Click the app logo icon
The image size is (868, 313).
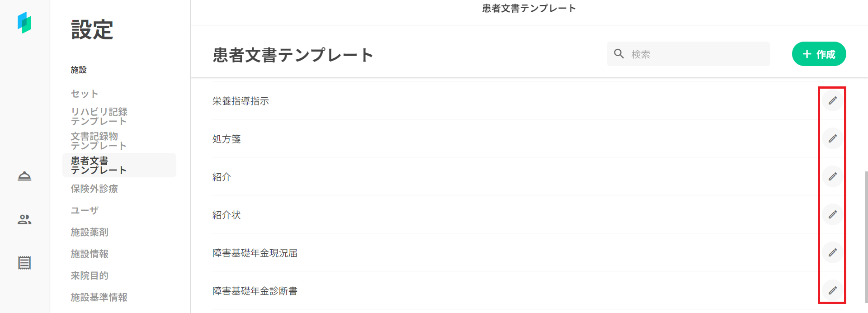[x=24, y=23]
